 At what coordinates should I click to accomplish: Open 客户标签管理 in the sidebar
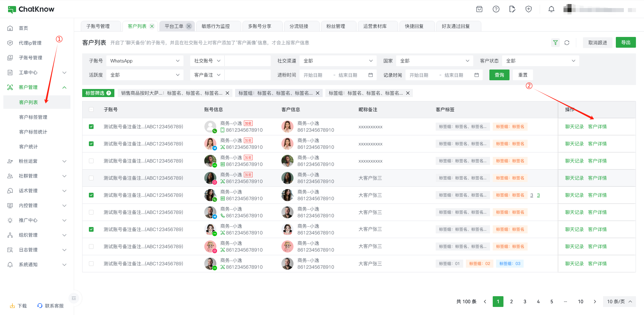point(33,117)
